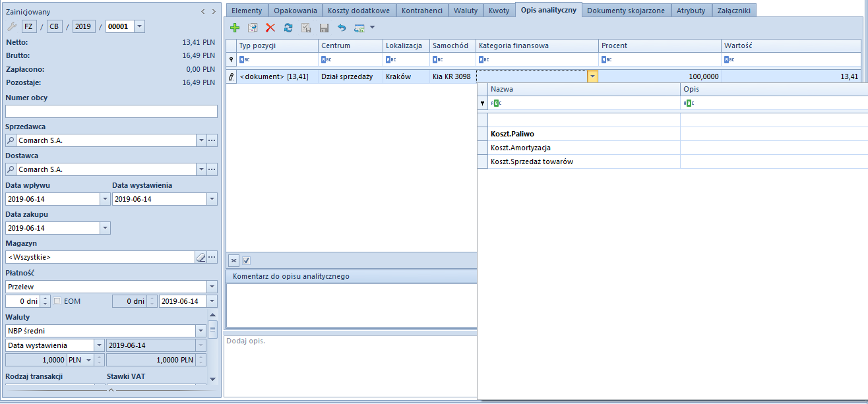The image size is (868, 404).
Task: Collapse the left panel with the bottom chevron
Action: coord(111,390)
